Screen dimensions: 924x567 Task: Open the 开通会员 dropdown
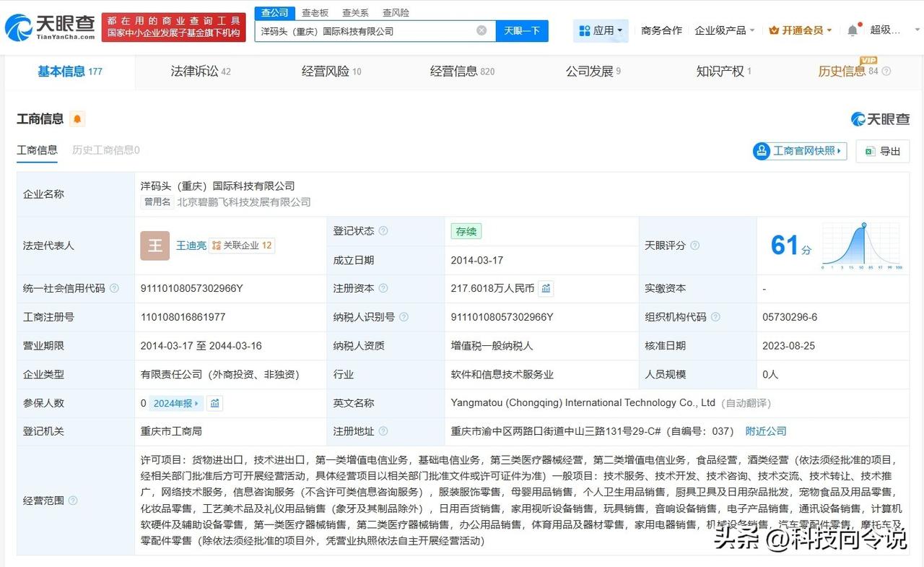click(x=801, y=30)
